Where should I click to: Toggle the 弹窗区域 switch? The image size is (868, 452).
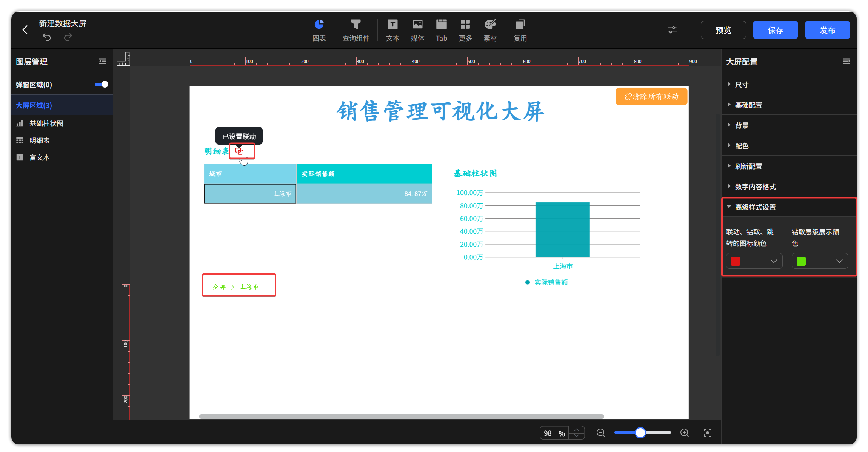[102, 84]
